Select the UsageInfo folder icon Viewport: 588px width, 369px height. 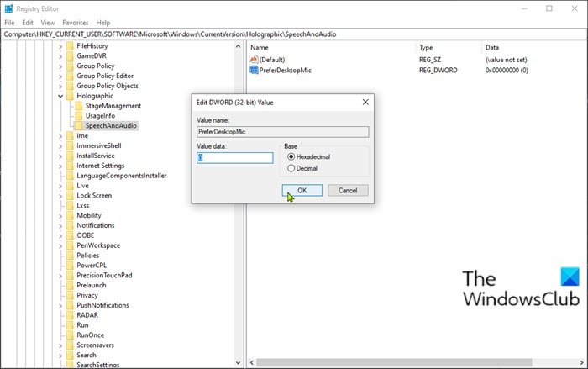point(79,116)
